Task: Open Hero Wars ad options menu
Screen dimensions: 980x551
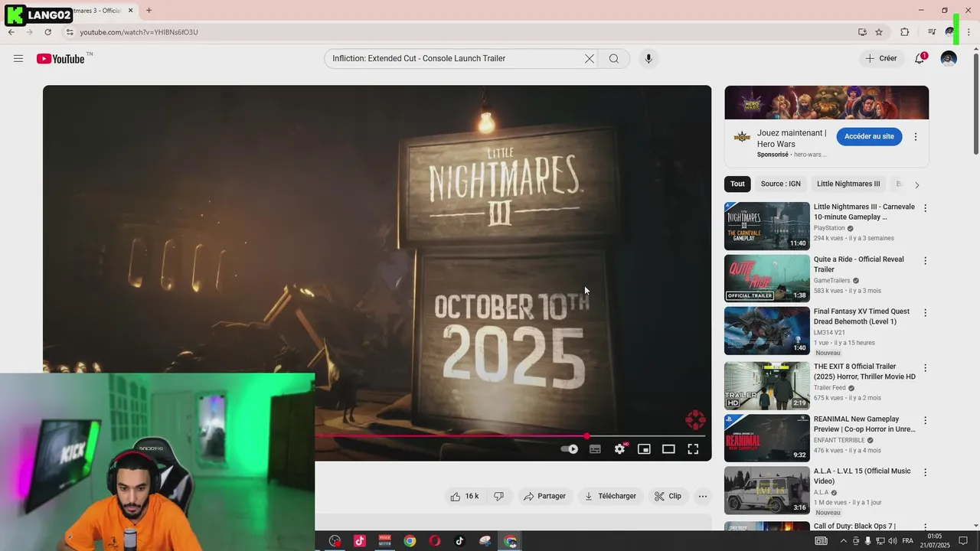Action: 916,137
